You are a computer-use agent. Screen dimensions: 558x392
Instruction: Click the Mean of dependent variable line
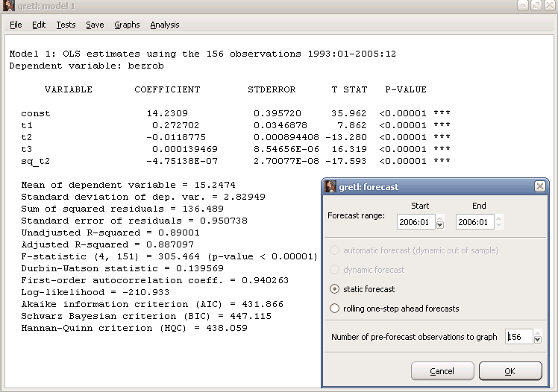pyautogui.click(x=128, y=185)
